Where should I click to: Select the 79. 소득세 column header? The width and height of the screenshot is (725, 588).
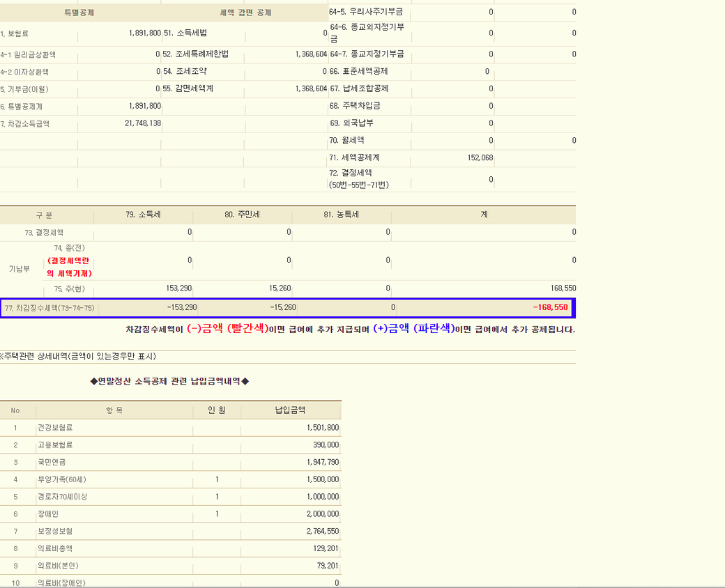(144, 215)
